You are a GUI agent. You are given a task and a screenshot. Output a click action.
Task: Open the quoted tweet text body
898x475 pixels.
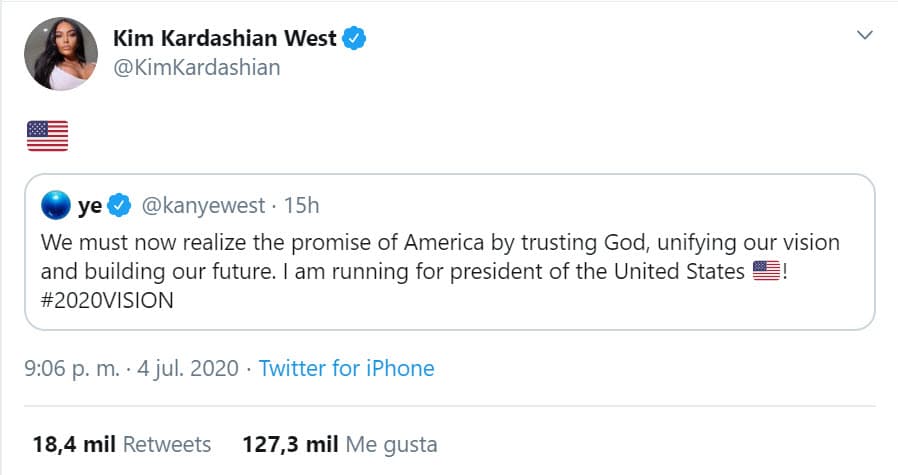click(440, 257)
